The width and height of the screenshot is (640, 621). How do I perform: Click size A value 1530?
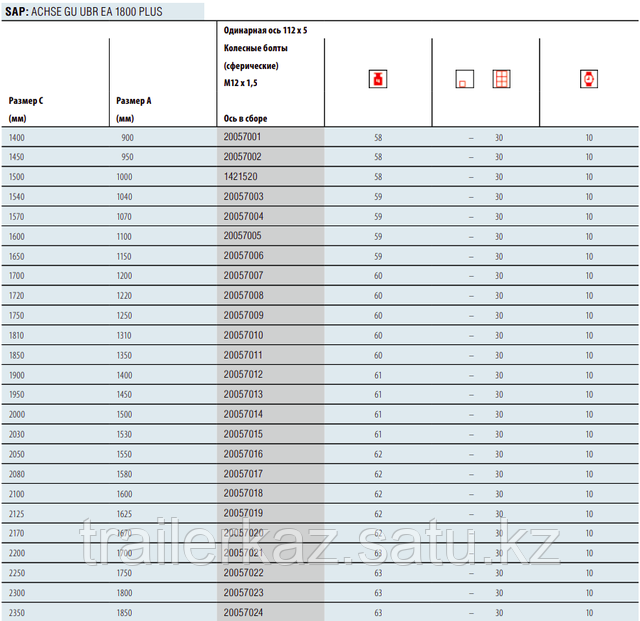pyautogui.click(x=124, y=434)
